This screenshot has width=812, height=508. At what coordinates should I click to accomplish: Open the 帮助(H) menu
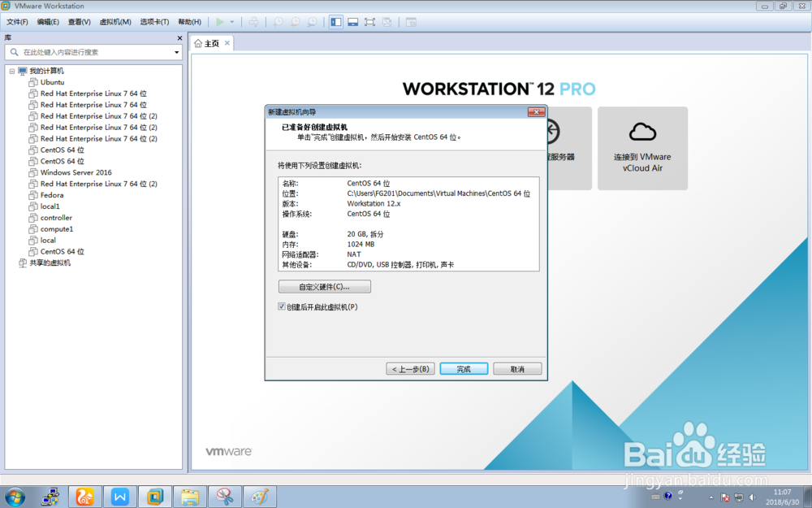189,22
